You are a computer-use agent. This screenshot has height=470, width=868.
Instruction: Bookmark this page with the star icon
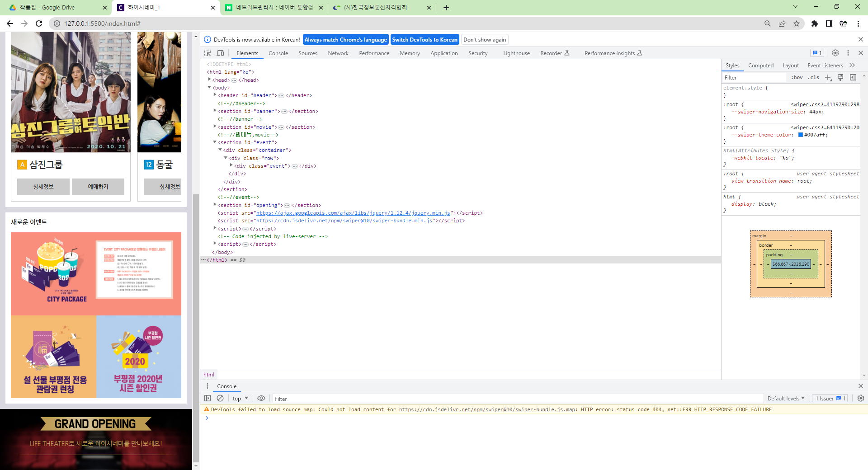pyautogui.click(x=797, y=23)
